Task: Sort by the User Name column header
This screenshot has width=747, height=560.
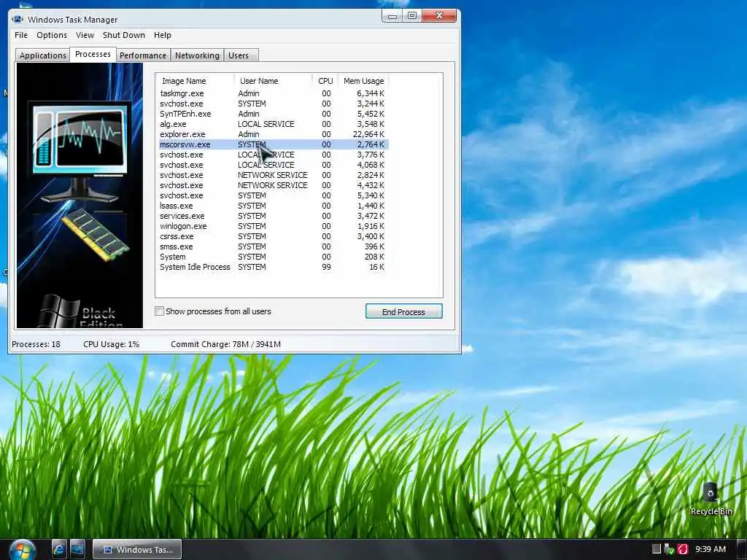Action: coord(273,81)
